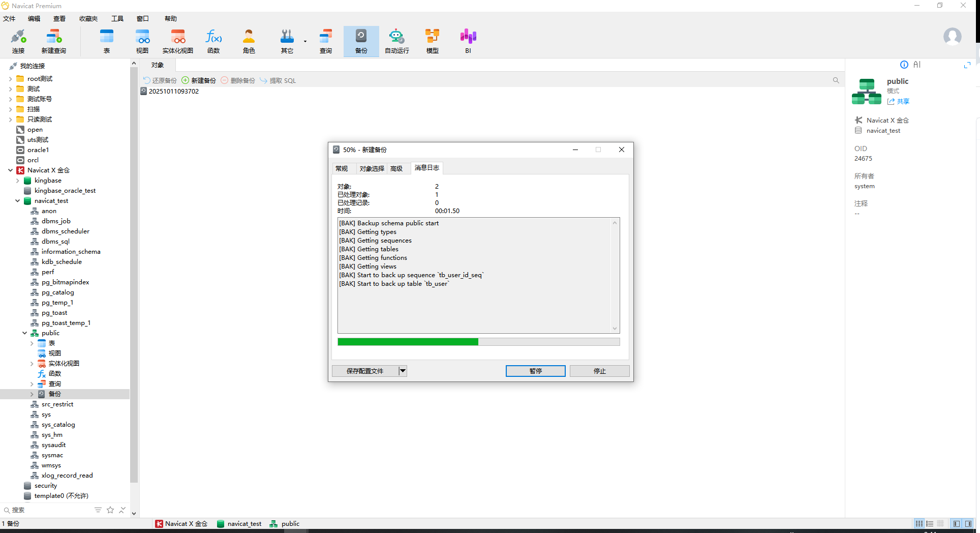The width and height of the screenshot is (980, 533).
Task: Click the search magnifier in object pane
Action: [x=836, y=80]
